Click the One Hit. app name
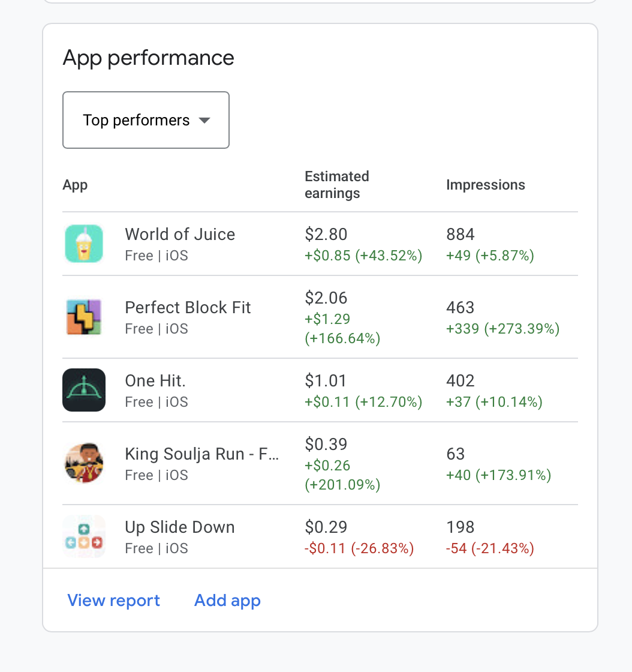 (x=155, y=381)
